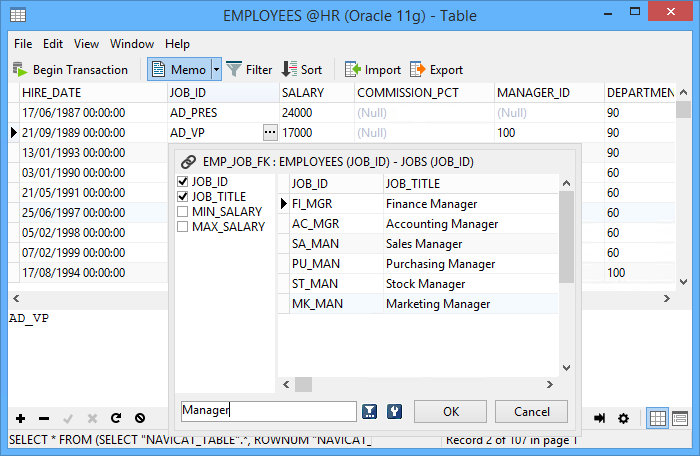The height and width of the screenshot is (456, 700).
Task: Delete record with minus icon
Action: pyautogui.click(x=44, y=418)
